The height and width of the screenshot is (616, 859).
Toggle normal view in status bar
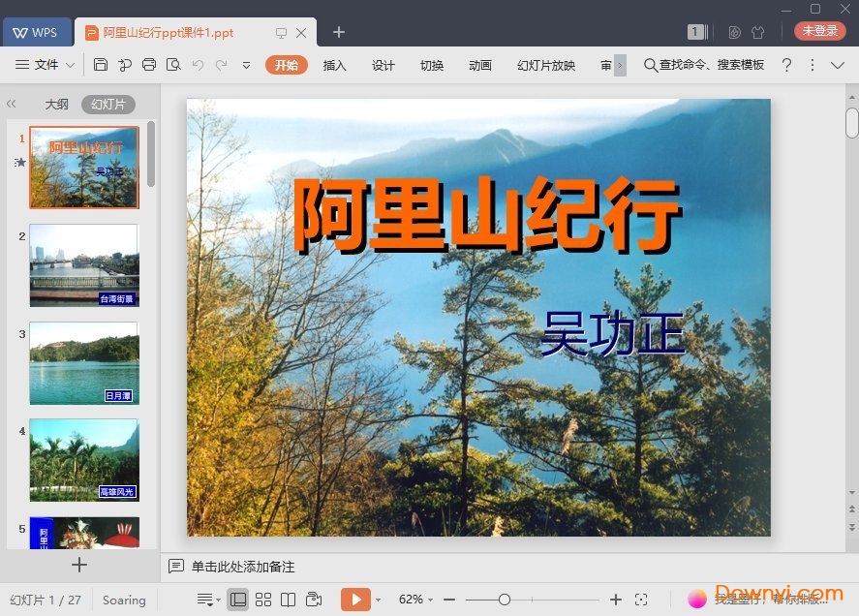(238, 599)
